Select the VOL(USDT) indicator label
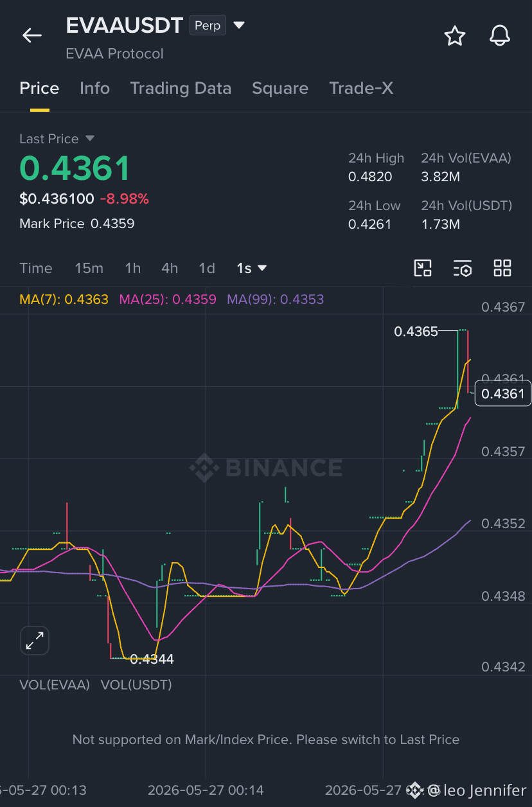The width and height of the screenshot is (532, 807). coord(136,685)
